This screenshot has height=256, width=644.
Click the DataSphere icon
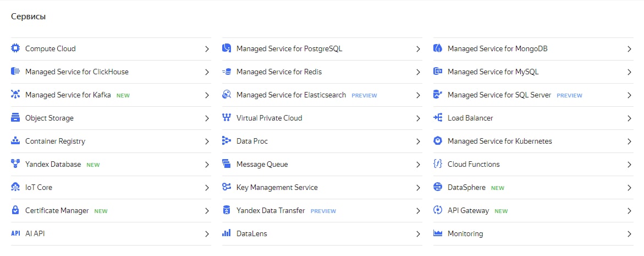[x=437, y=187]
